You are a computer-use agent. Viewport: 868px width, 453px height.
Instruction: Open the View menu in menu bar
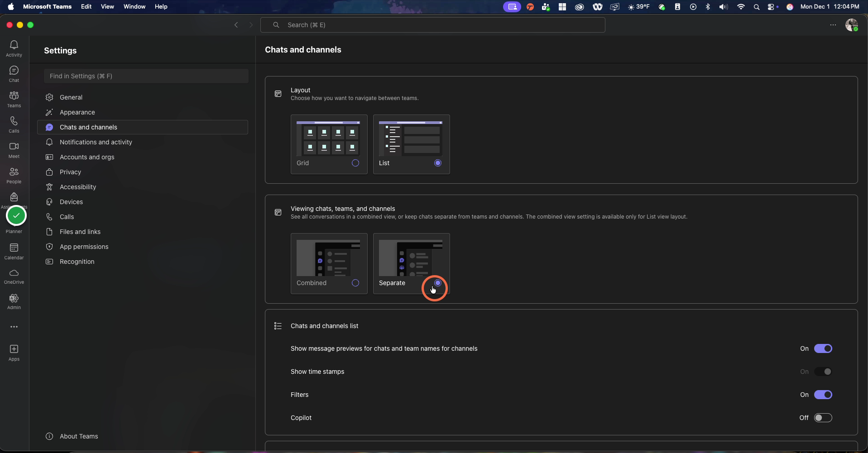coord(107,7)
